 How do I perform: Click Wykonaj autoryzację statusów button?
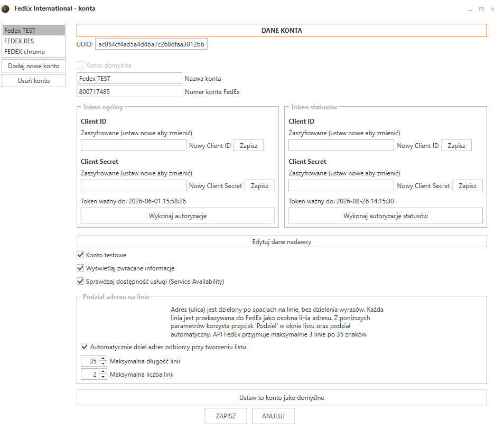click(386, 216)
